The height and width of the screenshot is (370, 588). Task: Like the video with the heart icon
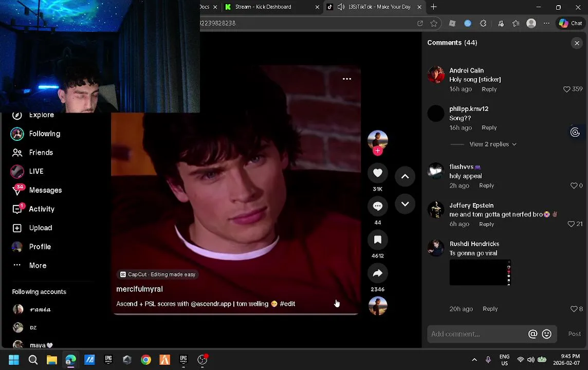pyautogui.click(x=377, y=173)
